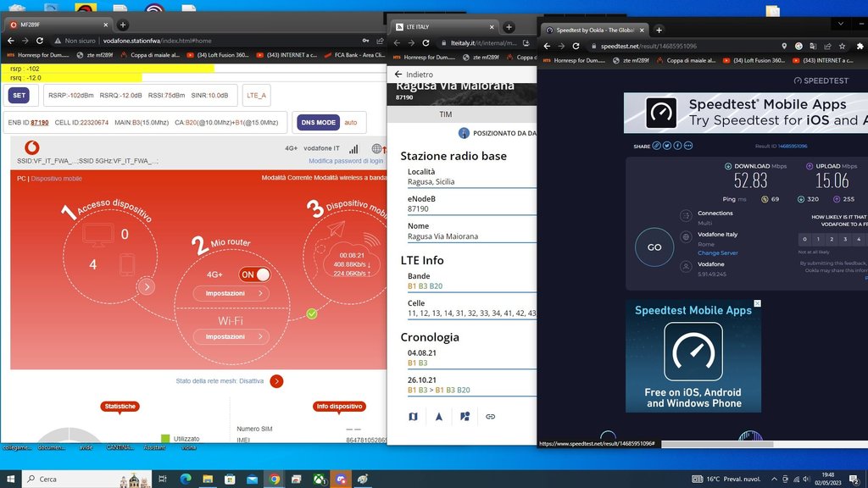The width and height of the screenshot is (868, 488).
Task: Open the map icon below Cronologia
Action: [x=413, y=417]
